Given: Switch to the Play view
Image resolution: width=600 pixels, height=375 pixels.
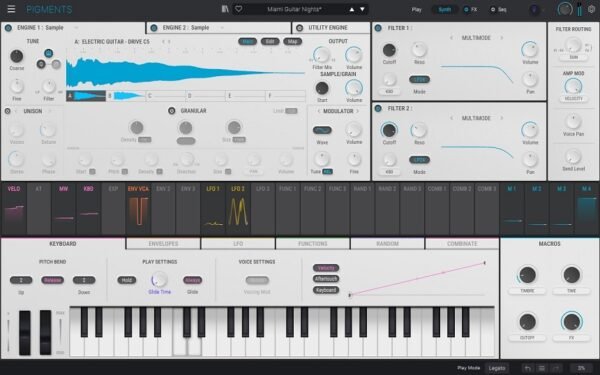Looking at the screenshot, I should [416, 10].
